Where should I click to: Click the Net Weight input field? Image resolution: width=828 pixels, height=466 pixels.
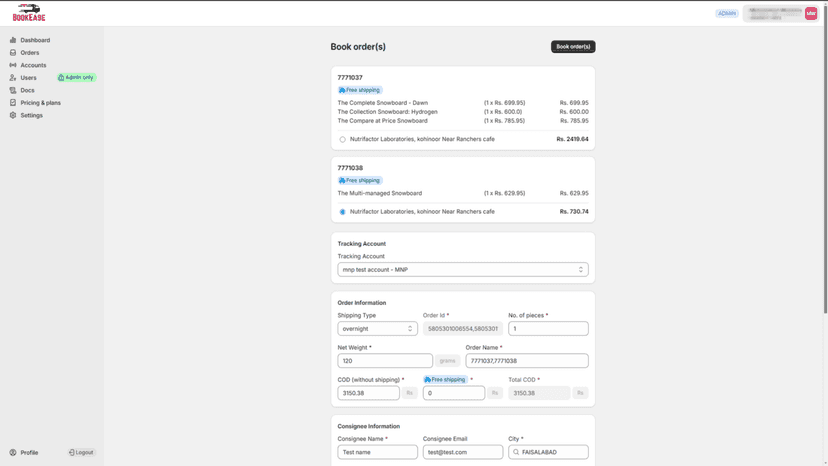pyautogui.click(x=385, y=361)
